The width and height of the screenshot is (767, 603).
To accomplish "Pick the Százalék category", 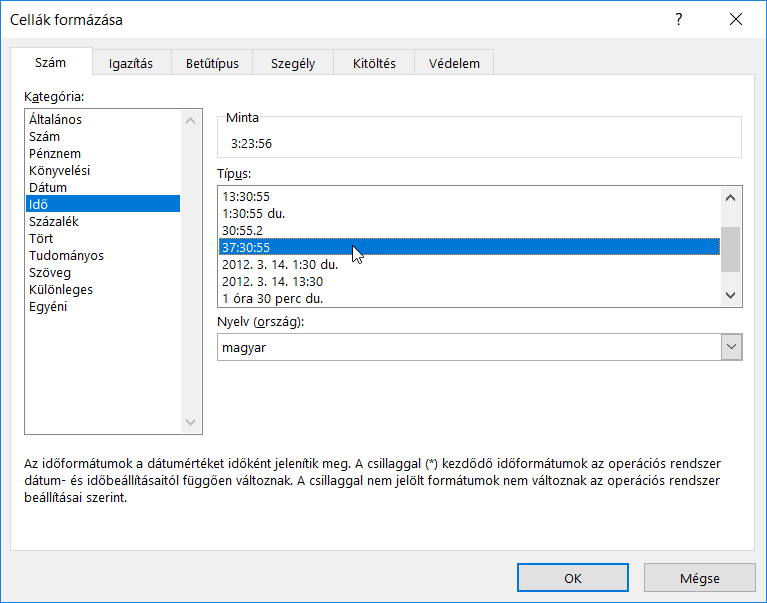I will pos(54,221).
